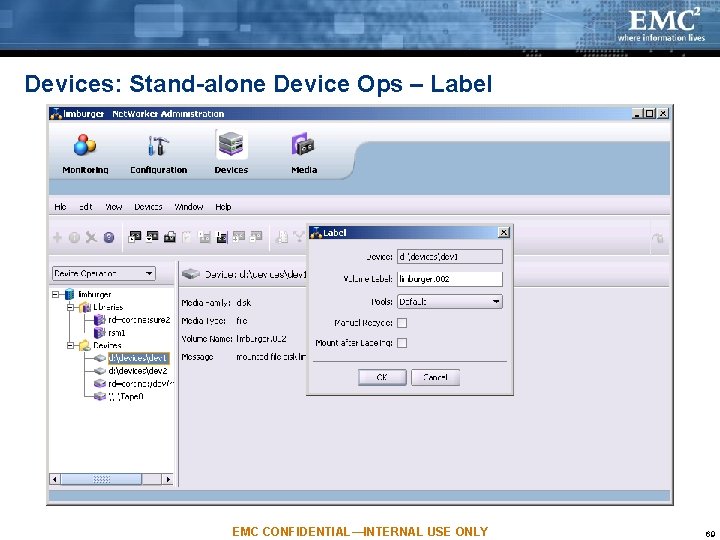Select d:\devices\dev1 in the tree
This screenshot has height=540, width=720.
pos(138,358)
